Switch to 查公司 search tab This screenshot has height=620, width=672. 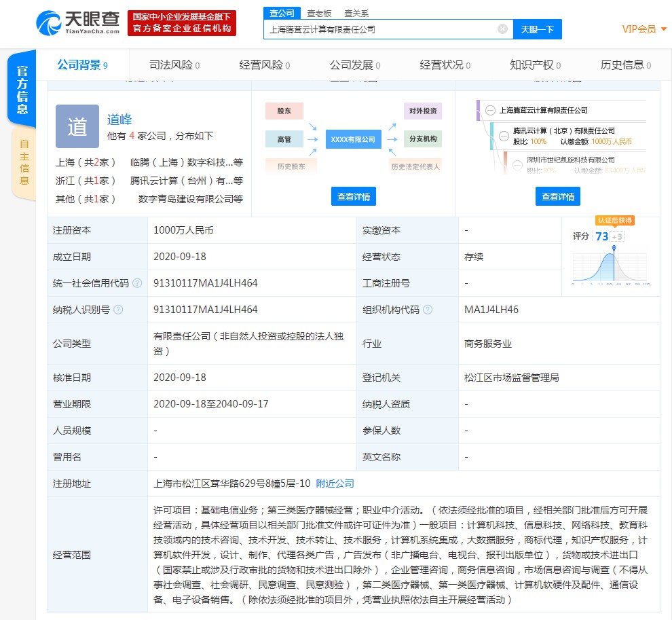click(282, 14)
